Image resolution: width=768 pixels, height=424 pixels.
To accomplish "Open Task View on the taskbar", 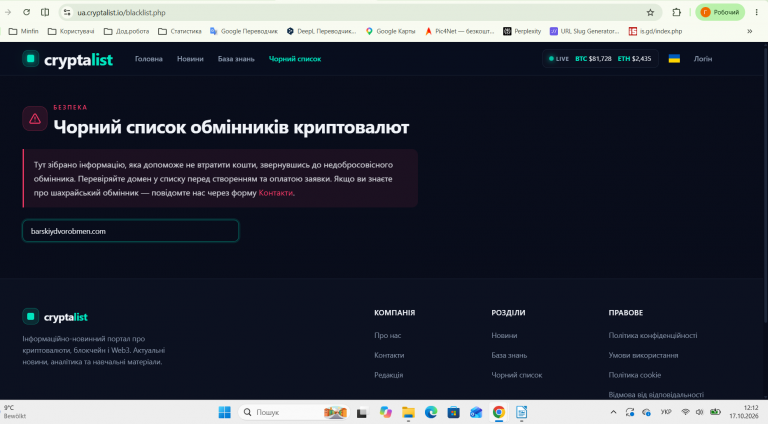I will click(x=362, y=412).
